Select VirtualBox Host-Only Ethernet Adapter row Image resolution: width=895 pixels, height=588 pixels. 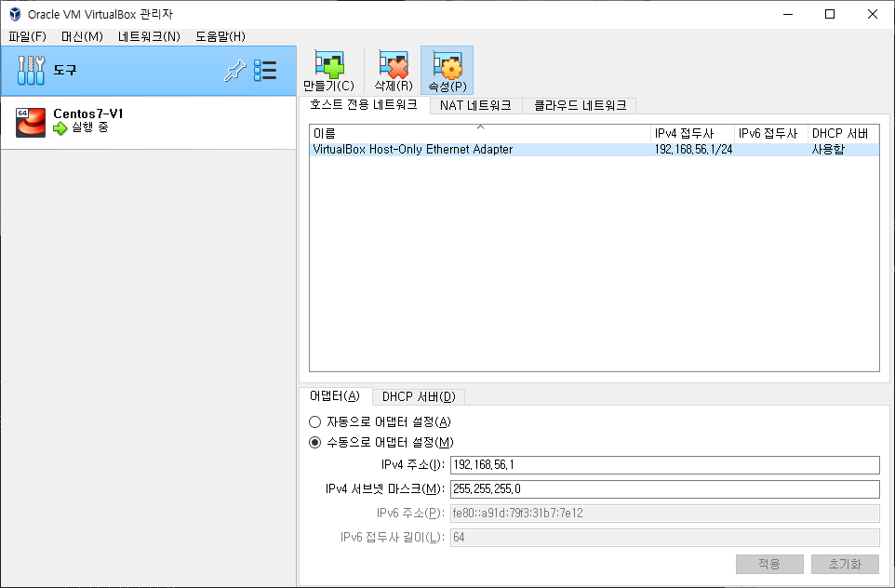coord(594,150)
